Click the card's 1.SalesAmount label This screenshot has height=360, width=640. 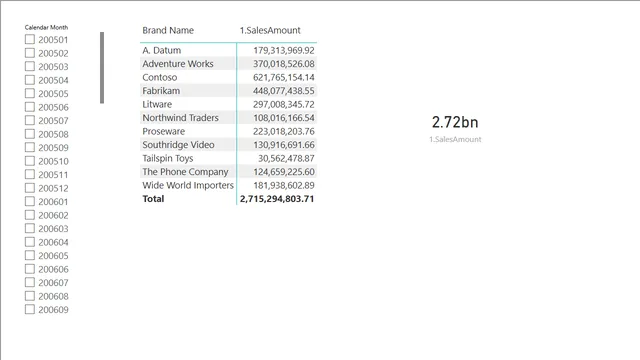click(x=455, y=139)
